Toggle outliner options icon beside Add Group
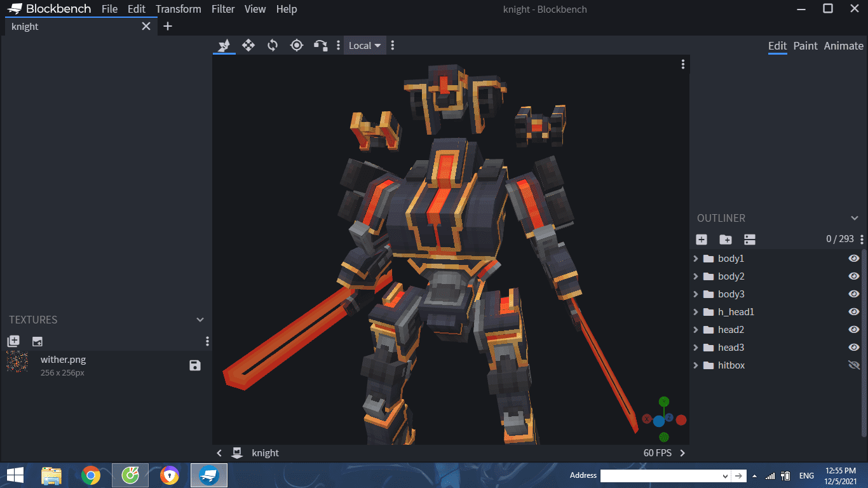868x488 pixels. coord(750,240)
